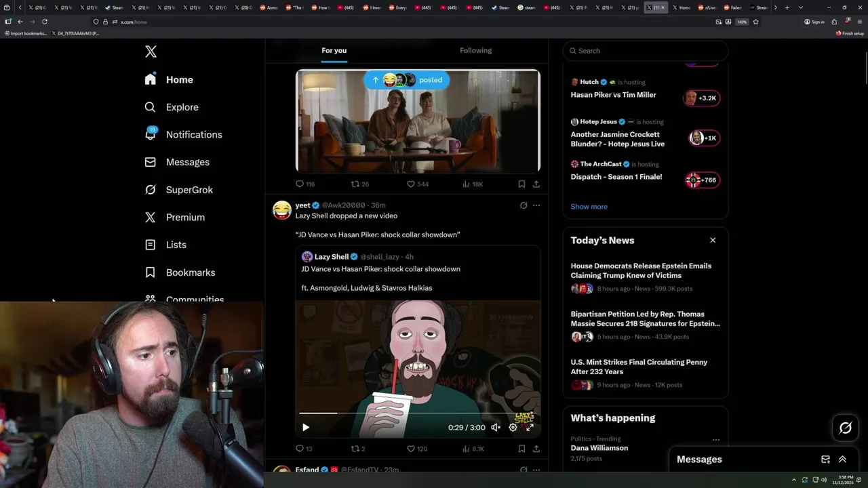Open SuperGrok in the sidebar
Viewport: 868px width, 488px height.
179,190
